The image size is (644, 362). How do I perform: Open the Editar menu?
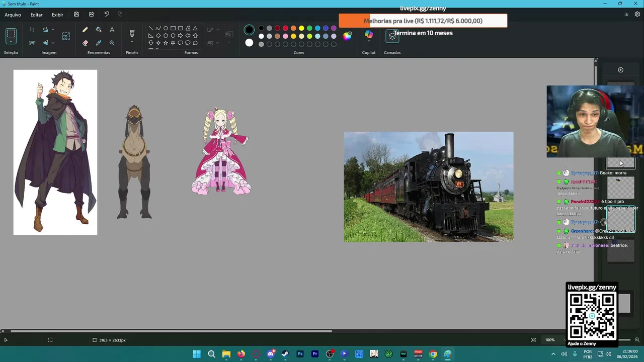(36, 15)
